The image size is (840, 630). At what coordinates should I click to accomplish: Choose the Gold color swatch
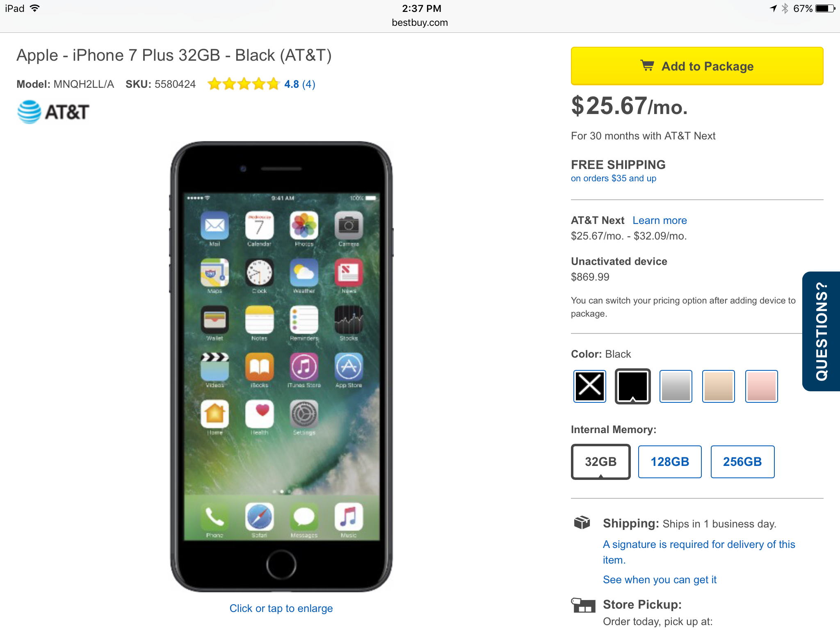click(x=719, y=386)
